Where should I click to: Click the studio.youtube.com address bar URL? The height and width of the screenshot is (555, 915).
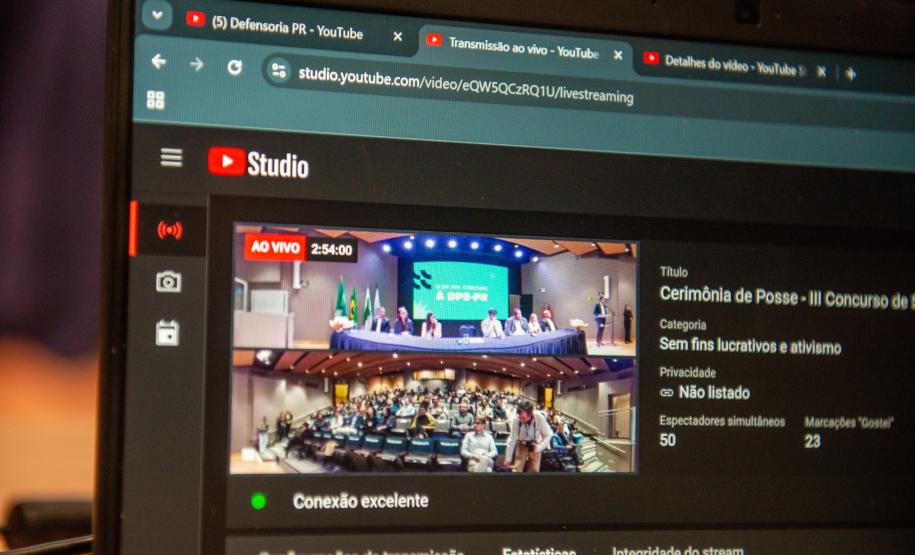(465, 85)
